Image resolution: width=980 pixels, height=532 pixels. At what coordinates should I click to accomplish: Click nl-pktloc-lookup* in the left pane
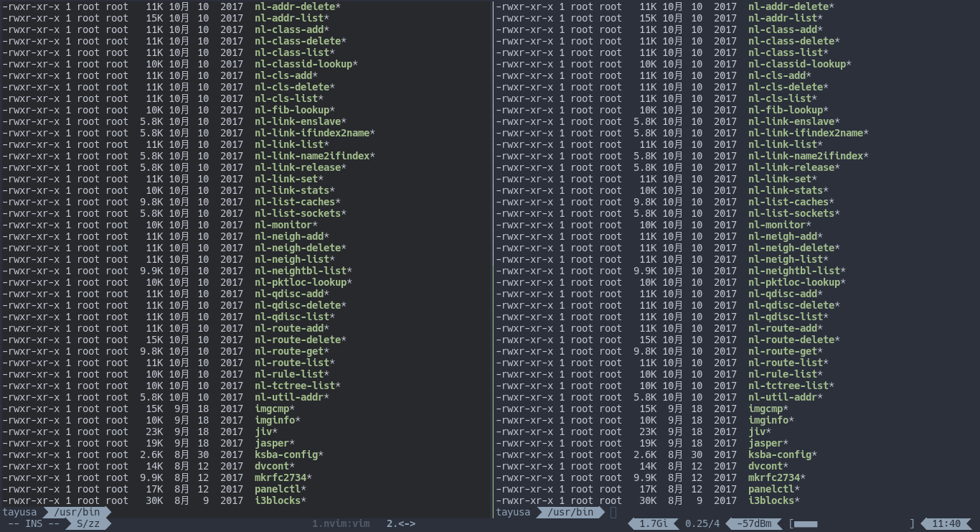point(303,282)
